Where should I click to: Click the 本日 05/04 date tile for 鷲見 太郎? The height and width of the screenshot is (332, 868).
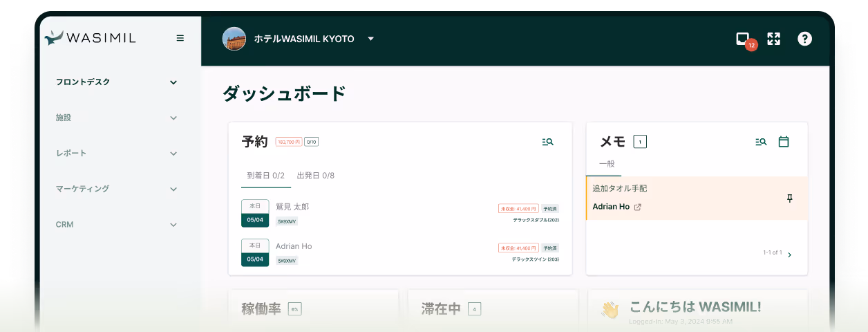255,213
